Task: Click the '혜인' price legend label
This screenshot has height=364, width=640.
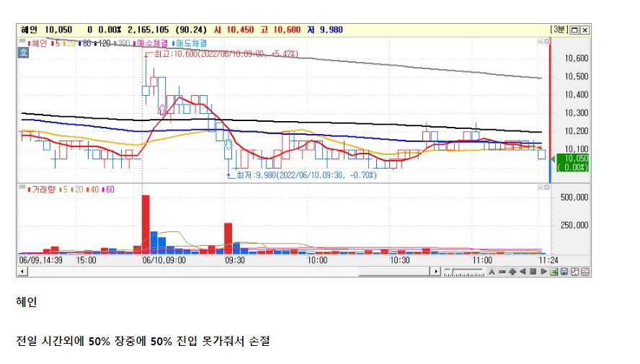Action: pyautogui.click(x=39, y=43)
